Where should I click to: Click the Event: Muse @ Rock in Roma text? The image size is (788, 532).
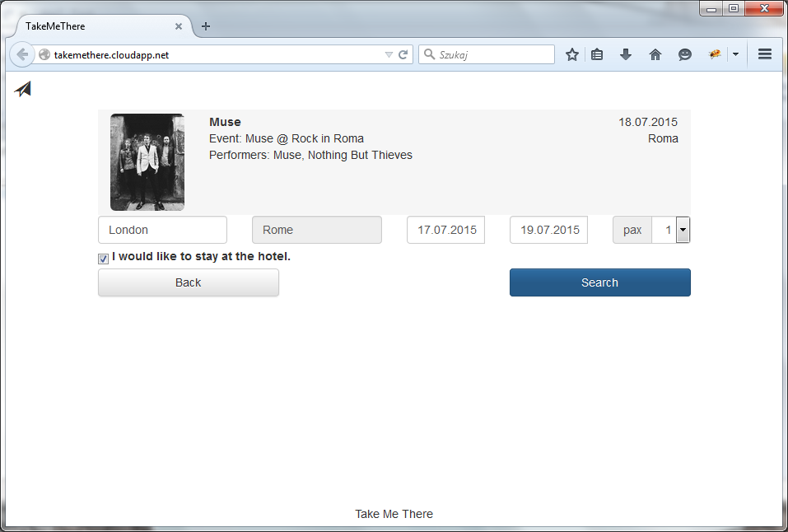coord(287,138)
